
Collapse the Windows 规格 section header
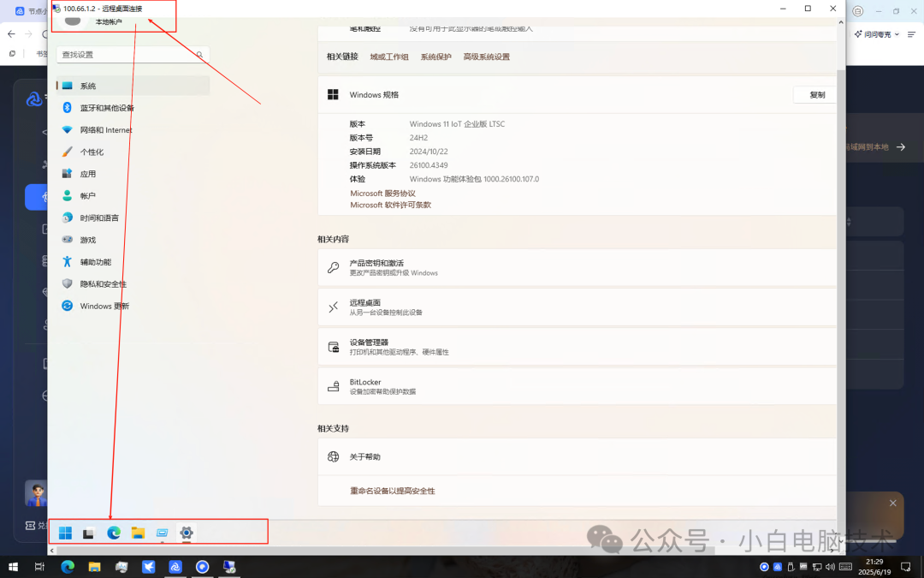click(577, 95)
